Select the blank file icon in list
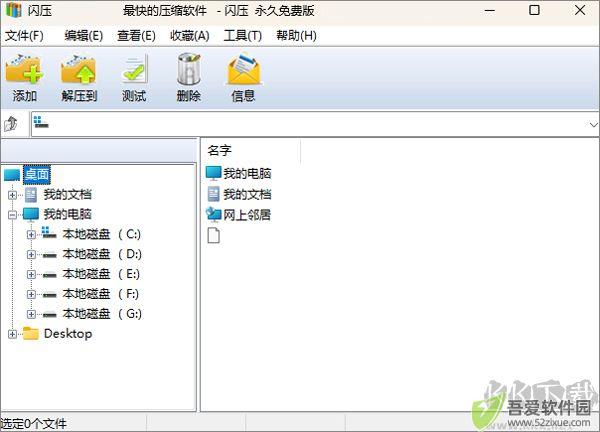The height and width of the screenshot is (432, 600). click(x=214, y=235)
